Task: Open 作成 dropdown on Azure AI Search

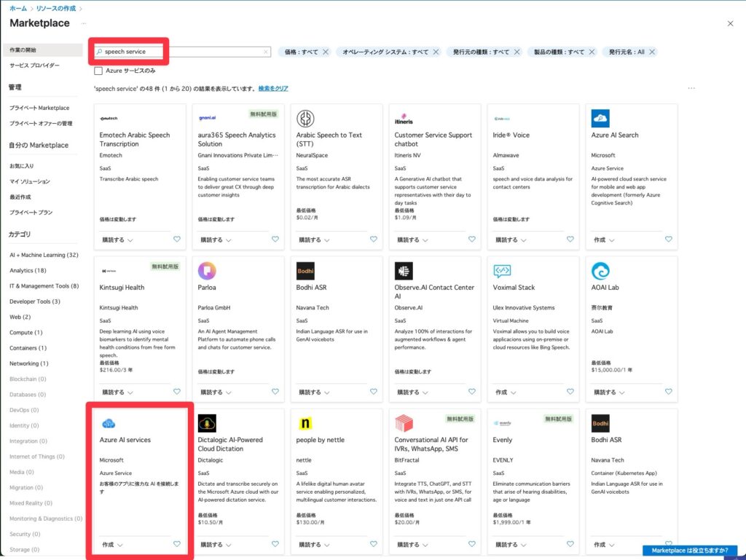Action: [604, 240]
